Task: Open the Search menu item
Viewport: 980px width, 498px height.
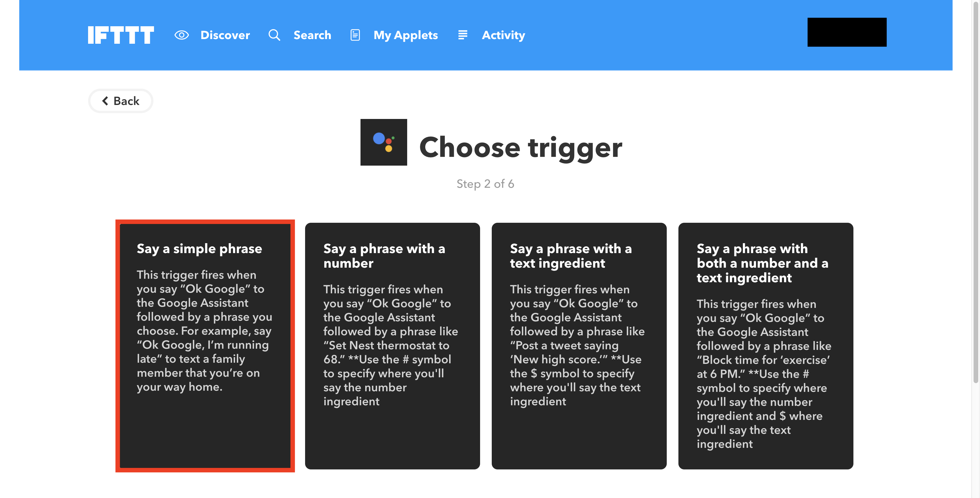Action: coord(312,35)
